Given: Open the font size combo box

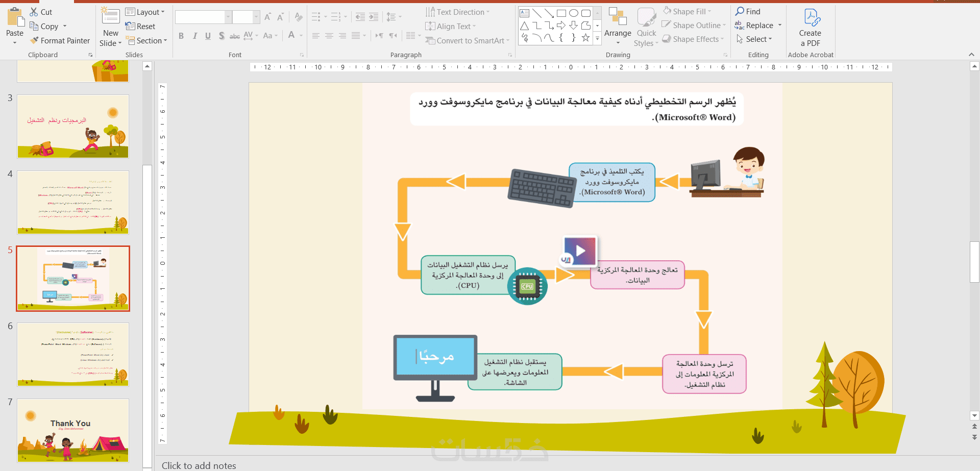Looking at the screenshot, I should pyautogui.click(x=247, y=17).
